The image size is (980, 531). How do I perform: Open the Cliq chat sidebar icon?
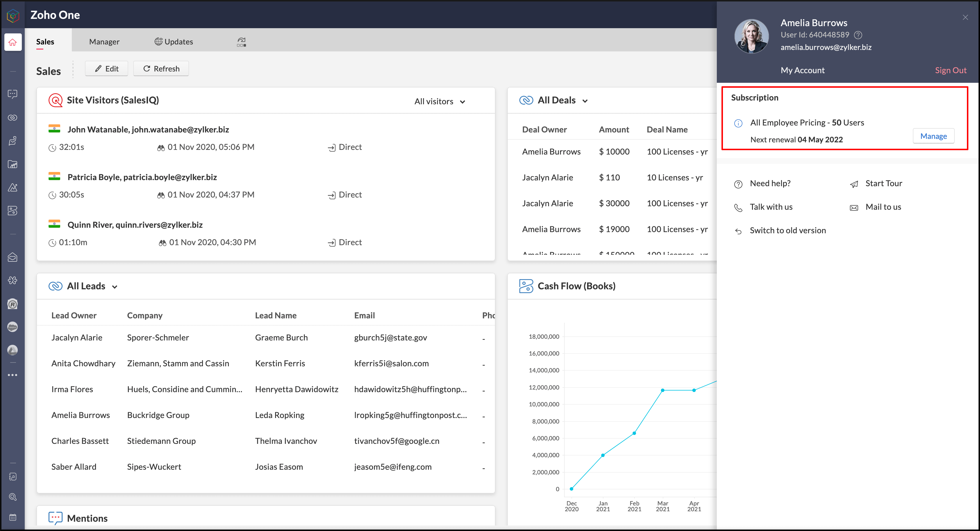tap(13, 94)
